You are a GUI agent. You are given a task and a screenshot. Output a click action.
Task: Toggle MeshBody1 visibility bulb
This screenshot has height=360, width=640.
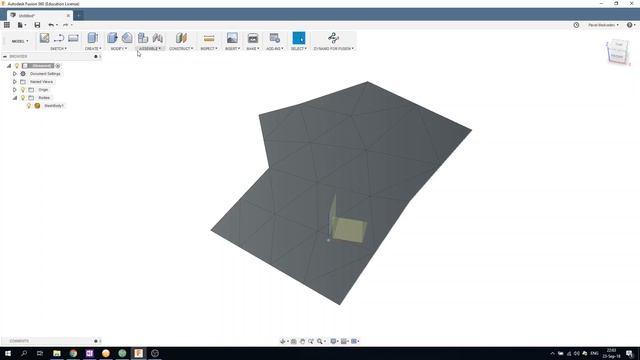click(x=29, y=106)
